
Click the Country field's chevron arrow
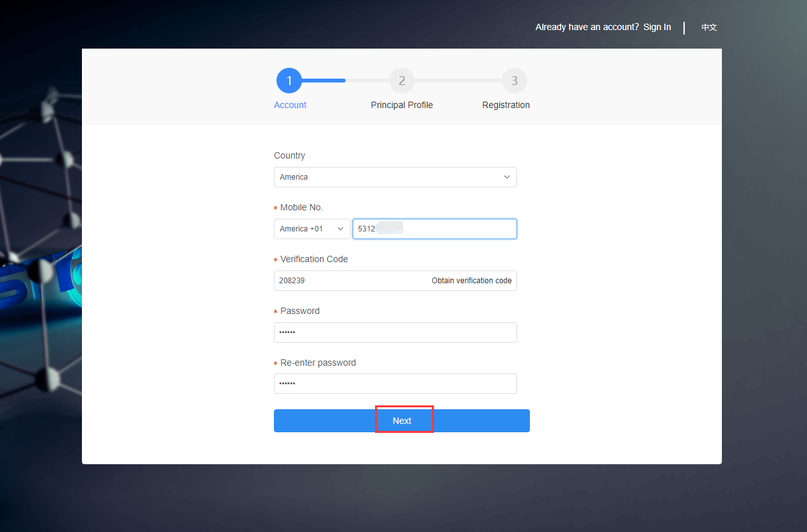(507, 177)
